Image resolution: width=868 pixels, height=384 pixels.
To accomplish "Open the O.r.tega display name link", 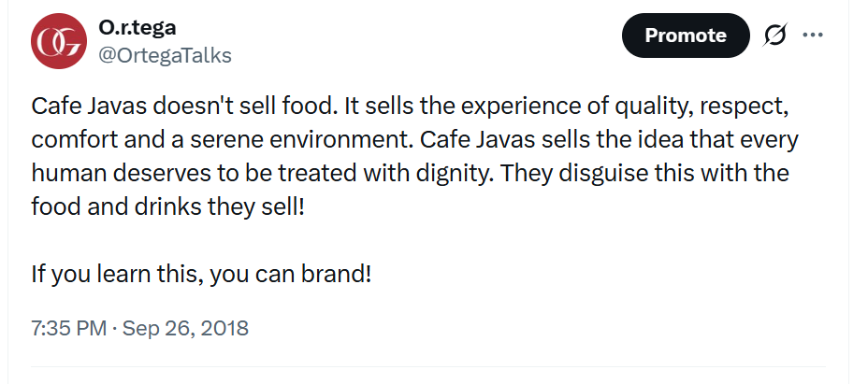I will [137, 28].
